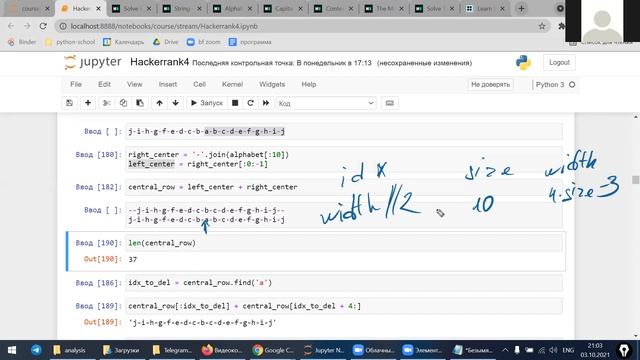
Task: Click the page vertical scrollbar thumb
Action: pos(636,180)
